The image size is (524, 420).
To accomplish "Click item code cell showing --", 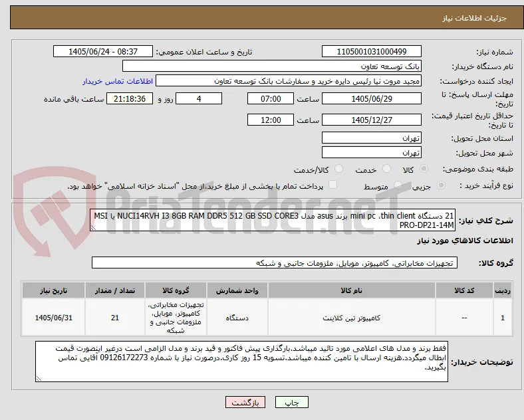I will [464, 318].
